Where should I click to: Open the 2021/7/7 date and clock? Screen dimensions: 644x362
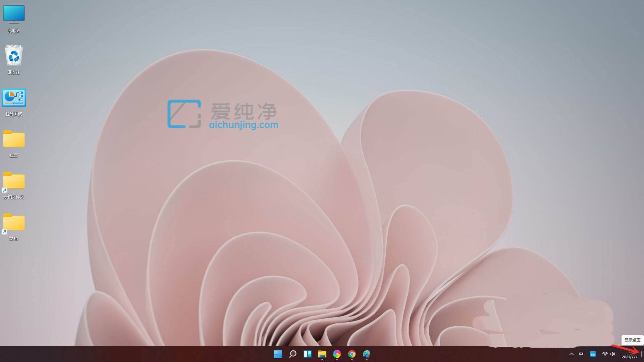click(629, 354)
